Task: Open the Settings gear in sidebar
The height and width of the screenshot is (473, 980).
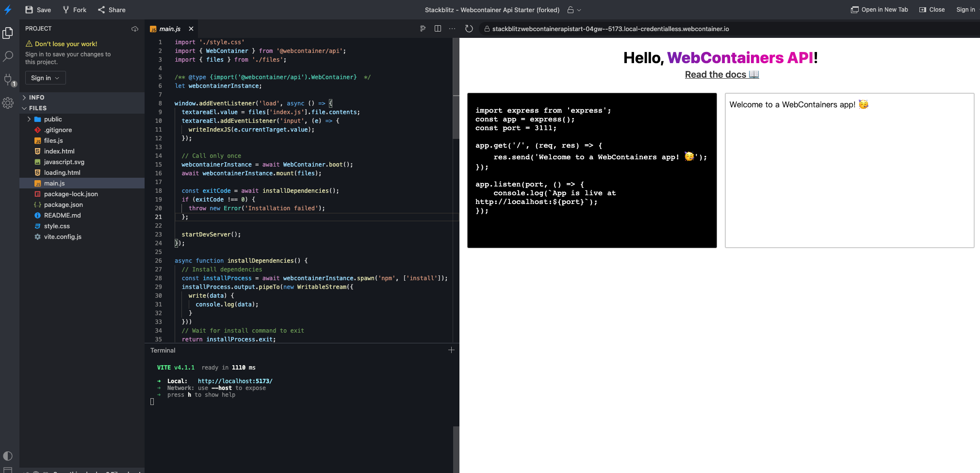Action: coord(8,103)
